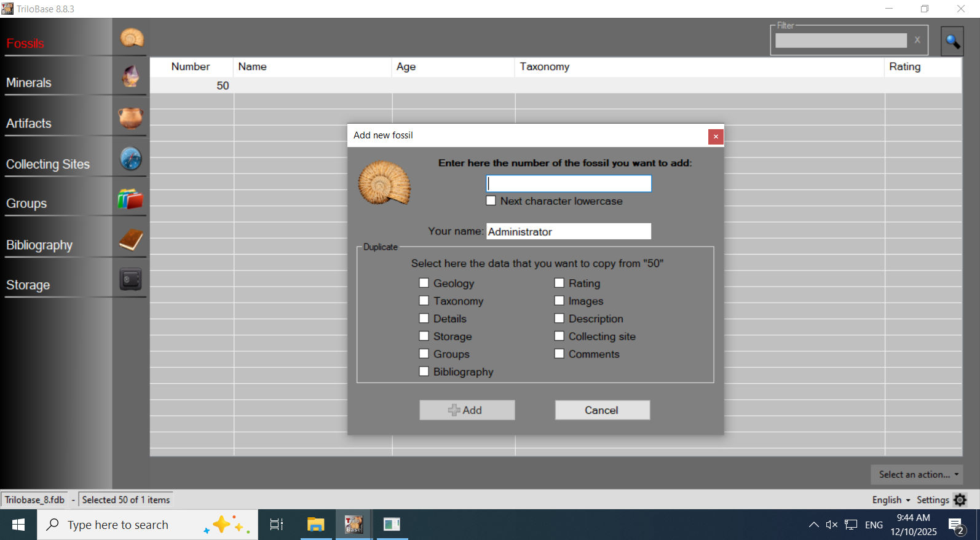Open the Storage safe icon
Viewport: 980px width, 540px height.
pos(131,279)
